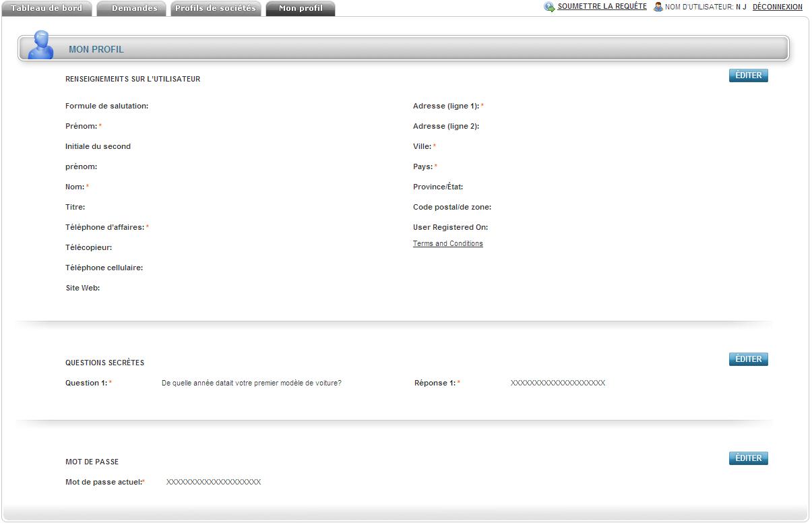Open the Profils de sociétés tab
The width and height of the screenshot is (812, 525).
point(216,8)
